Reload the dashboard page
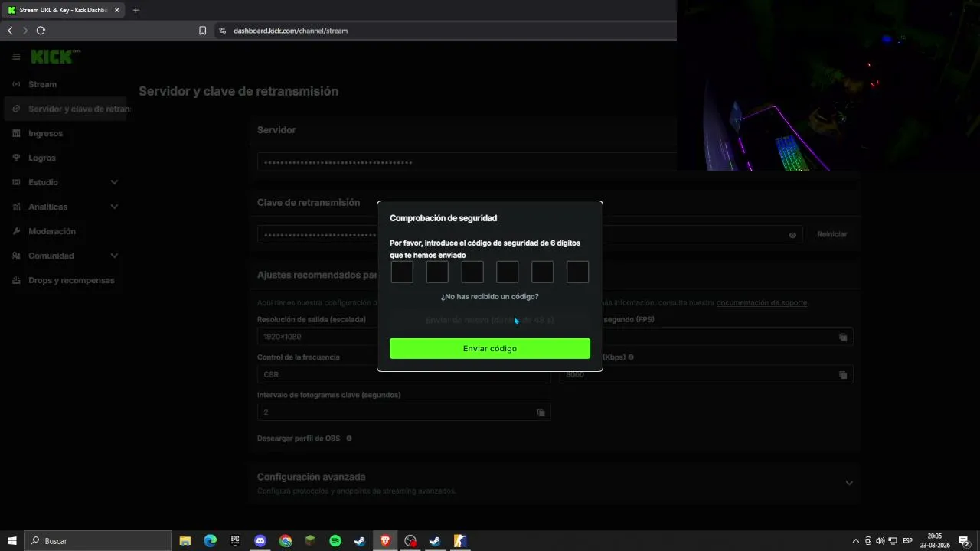980x551 pixels. (41, 31)
